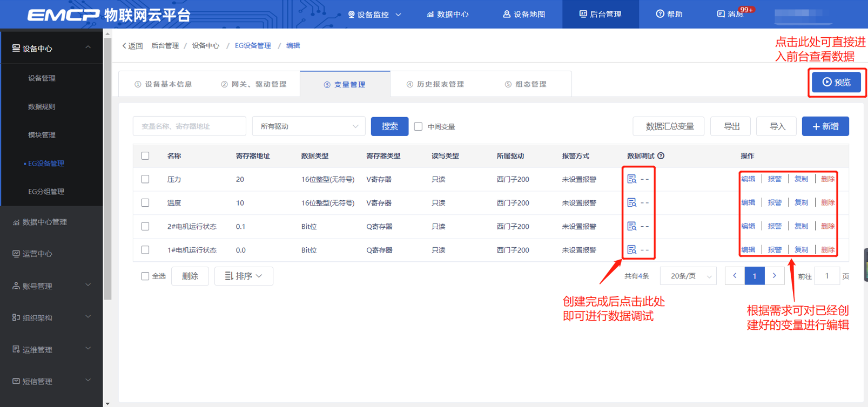Click the 数据调试 help question-mark icon
The image size is (868, 407).
661,156
